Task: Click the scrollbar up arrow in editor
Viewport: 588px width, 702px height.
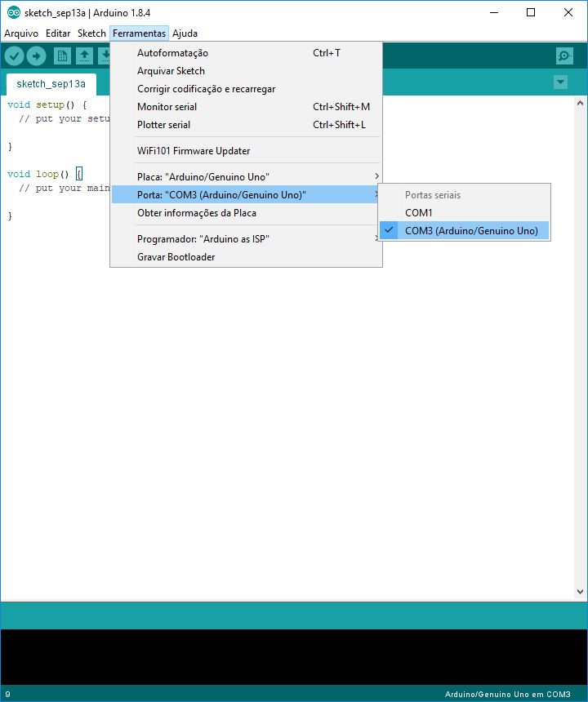Action: pyautogui.click(x=581, y=104)
